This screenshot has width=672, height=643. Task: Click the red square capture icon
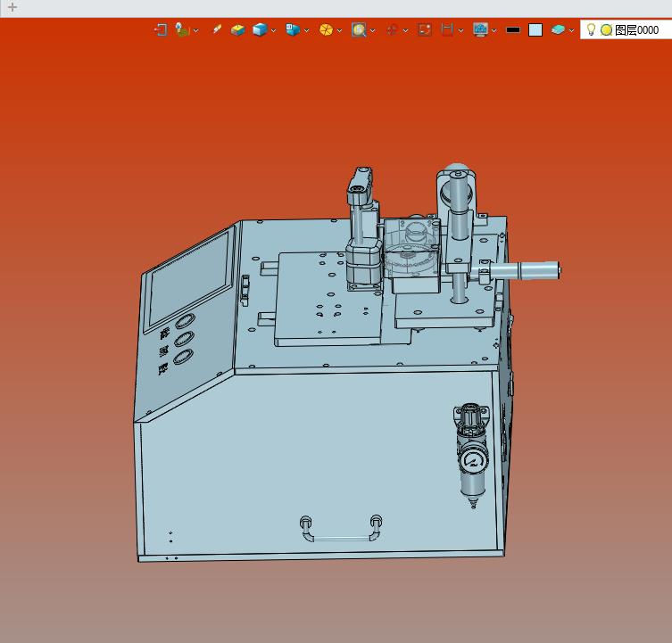click(x=424, y=30)
